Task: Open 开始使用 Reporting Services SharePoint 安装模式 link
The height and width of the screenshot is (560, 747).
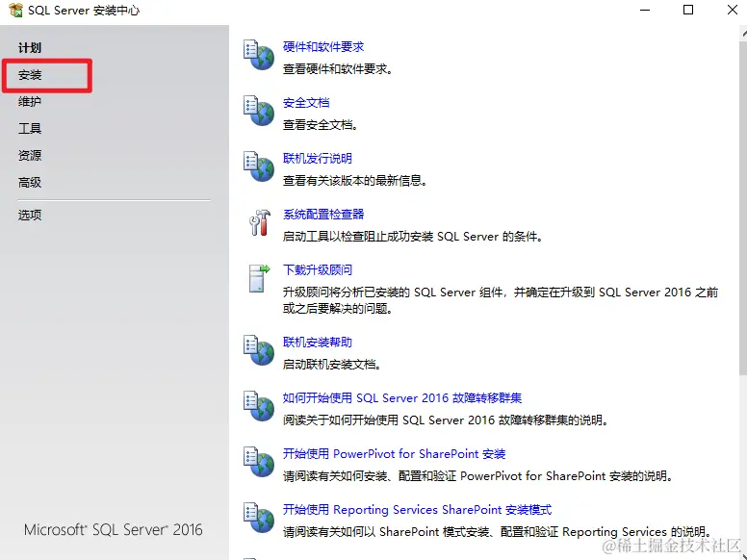Action: (x=418, y=509)
